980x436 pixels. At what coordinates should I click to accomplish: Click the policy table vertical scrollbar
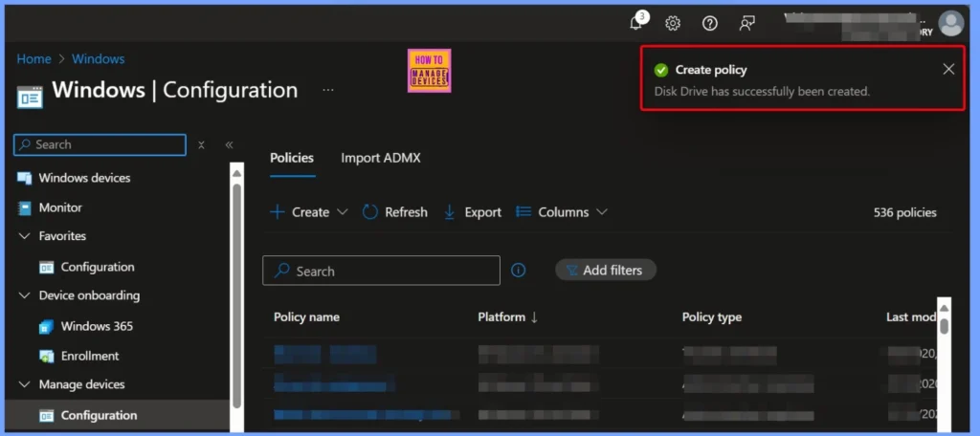(x=944, y=327)
